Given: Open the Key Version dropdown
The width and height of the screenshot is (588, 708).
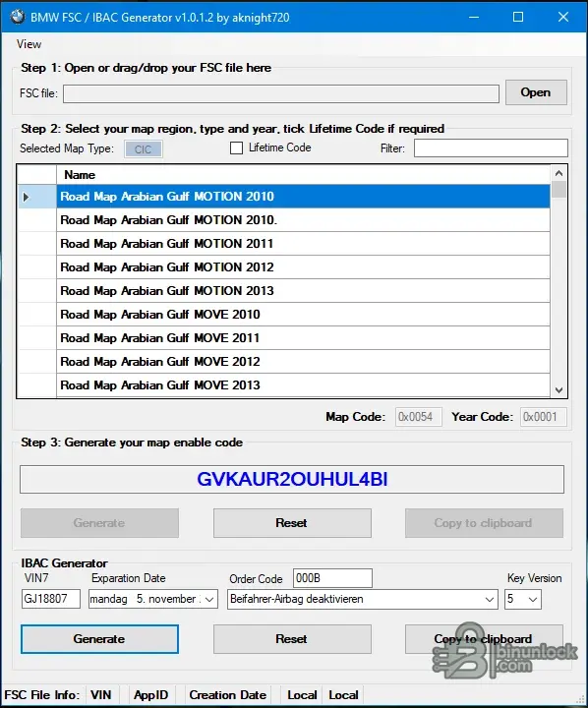Looking at the screenshot, I should tap(533, 599).
